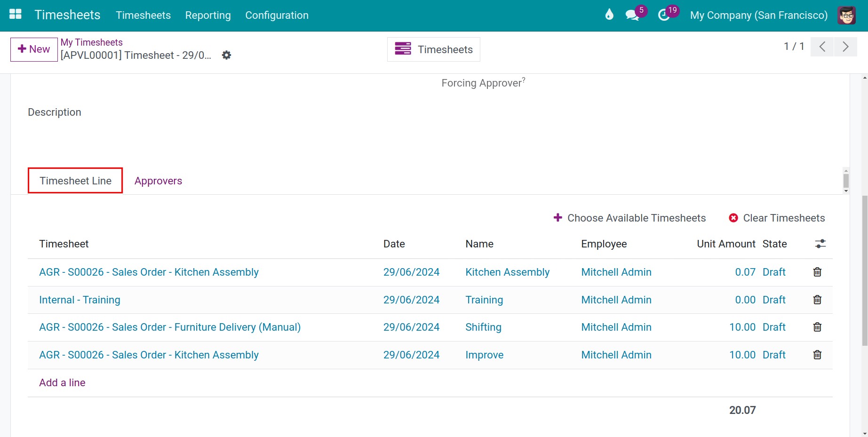
Task: Click the pager 1 / 1 indicator
Action: 794,46
